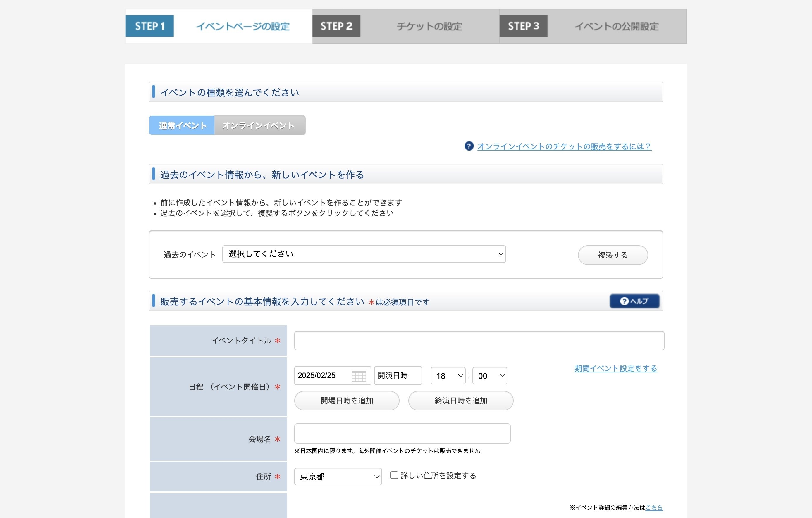
Task: Click the 開場日時を追加 button
Action: pyautogui.click(x=346, y=400)
